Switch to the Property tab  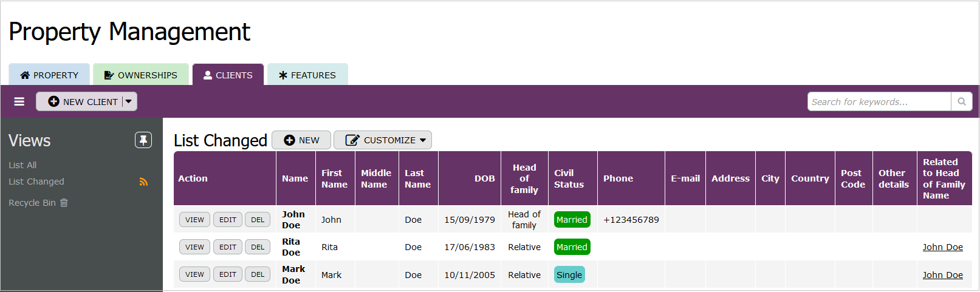coord(49,75)
